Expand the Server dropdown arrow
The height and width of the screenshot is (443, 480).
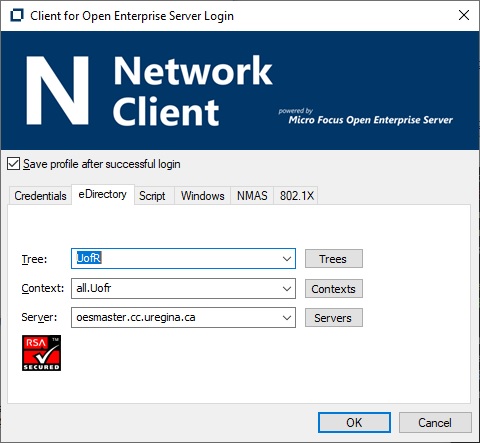click(287, 318)
